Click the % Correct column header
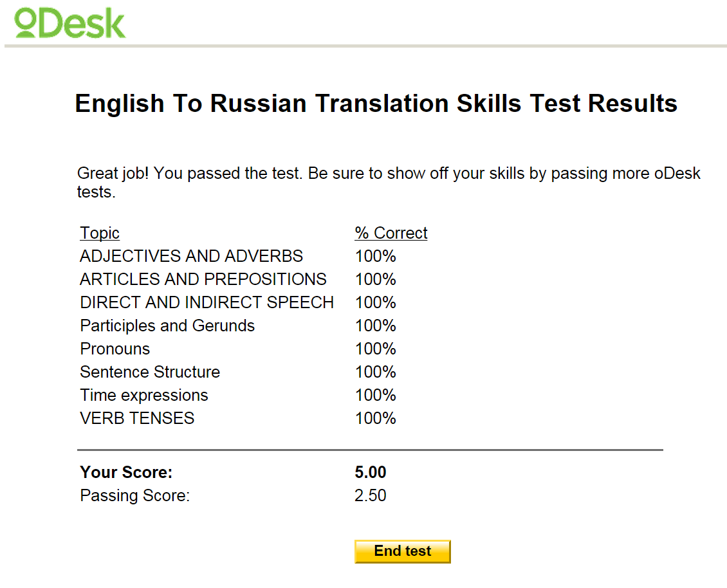This screenshot has height=588, width=727. [x=391, y=233]
